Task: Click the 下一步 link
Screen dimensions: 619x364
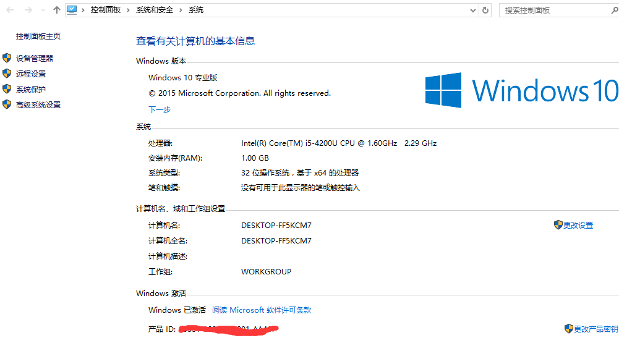Action: tap(160, 109)
